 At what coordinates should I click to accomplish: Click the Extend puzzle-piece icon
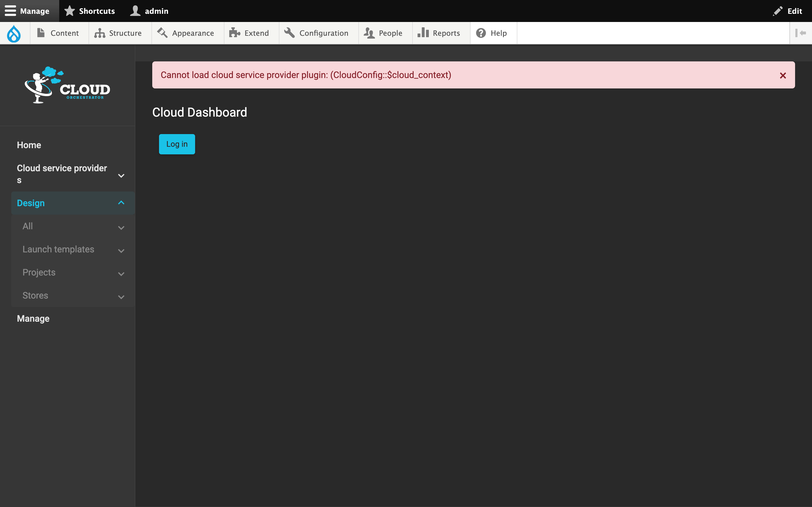click(234, 33)
